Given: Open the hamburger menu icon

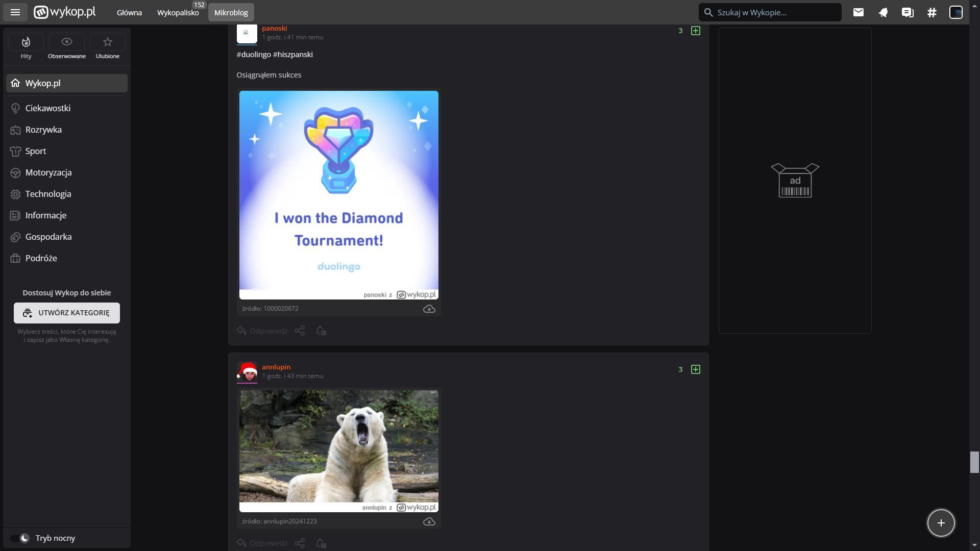Looking at the screenshot, I should pos(15,12).
